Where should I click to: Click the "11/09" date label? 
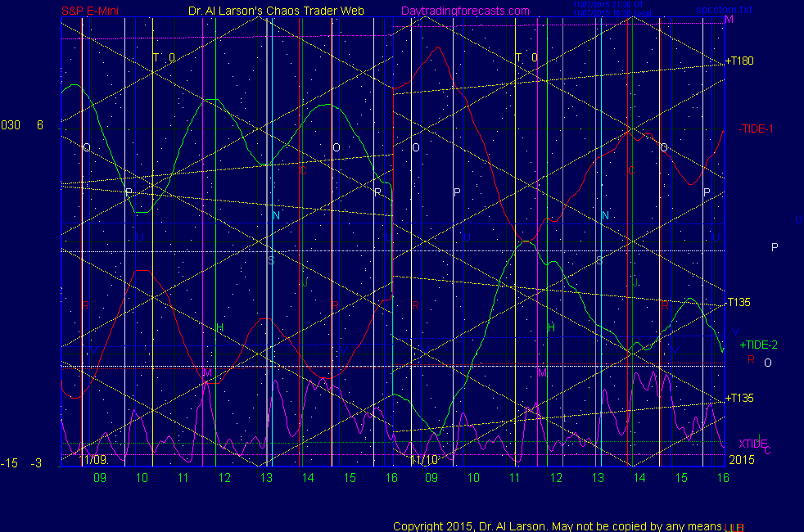(x=95, y=459)
